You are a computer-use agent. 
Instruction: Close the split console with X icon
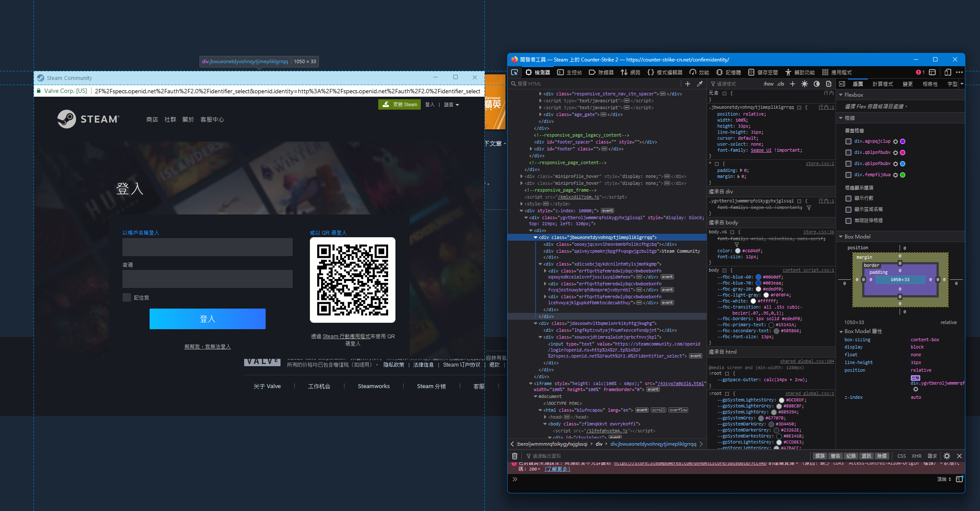click(x=959, y=456)
